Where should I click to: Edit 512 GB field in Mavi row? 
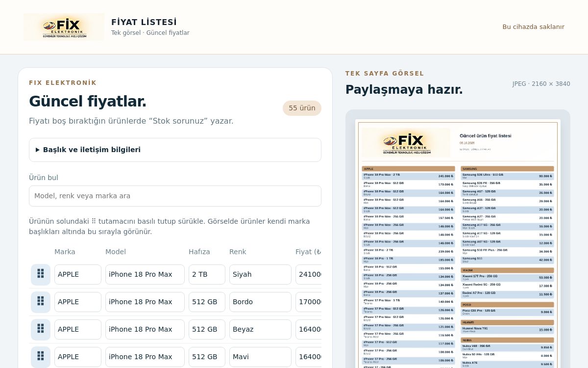click(x=207, y=357)
